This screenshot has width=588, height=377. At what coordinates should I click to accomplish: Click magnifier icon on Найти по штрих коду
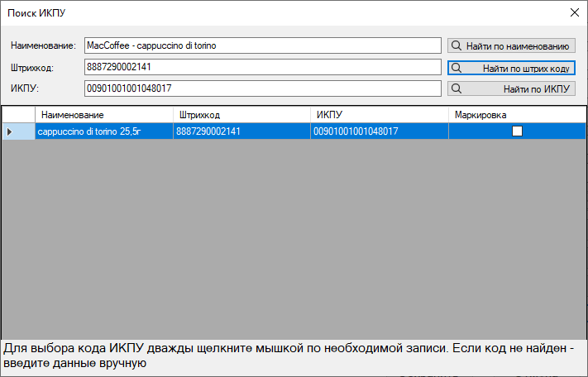[456, 68]
